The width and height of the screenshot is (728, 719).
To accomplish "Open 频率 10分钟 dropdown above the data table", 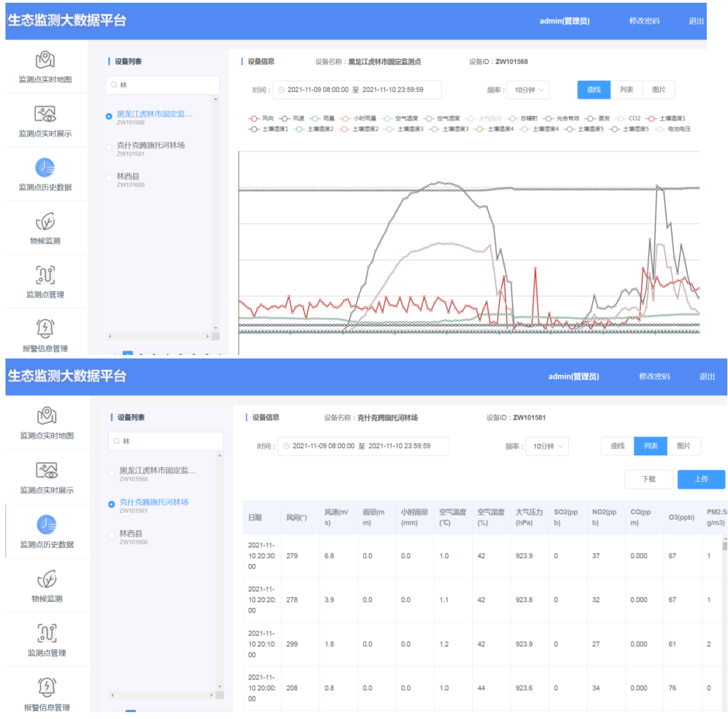I will tap(546, 446).
